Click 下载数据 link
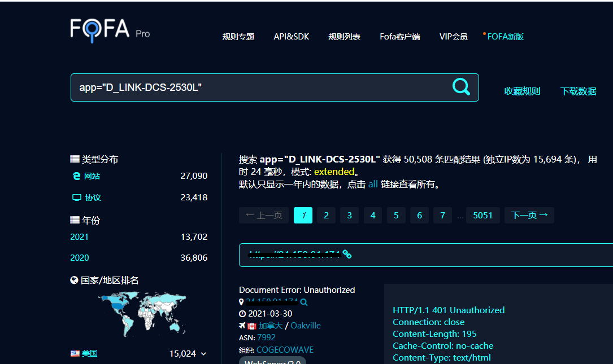The width and height of the screenshot is (613, 364). pyautogui.click(x=578, y=91)
